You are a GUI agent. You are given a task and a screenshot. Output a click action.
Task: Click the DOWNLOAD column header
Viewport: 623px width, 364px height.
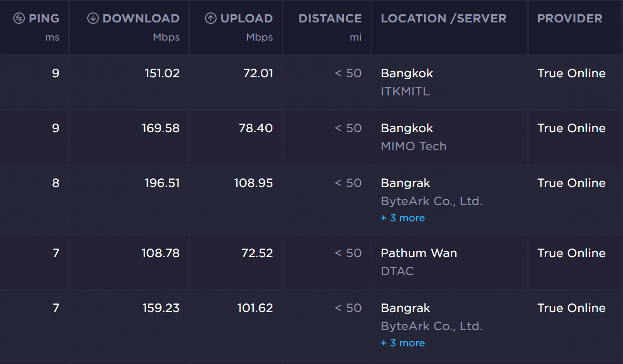click(141, 19)
